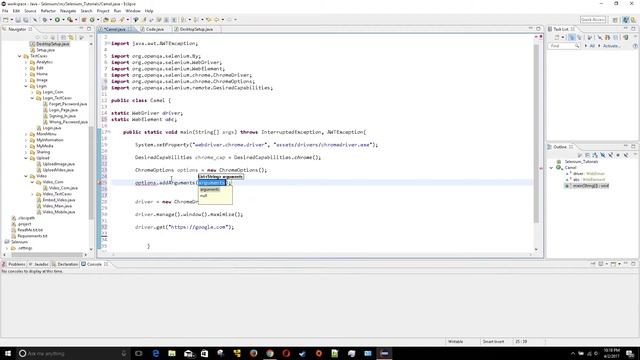Click the Navigator Collapse All icon
Image resolution: width=640 pixels, height=360 pixels.
tap(64, 37)
